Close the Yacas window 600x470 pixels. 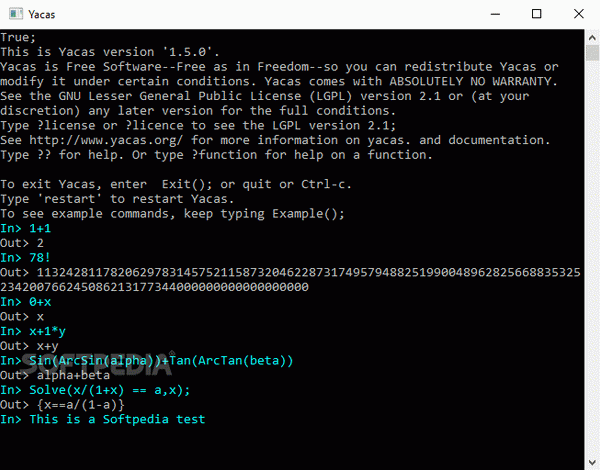pyautogui.click(x=579, y=14)
